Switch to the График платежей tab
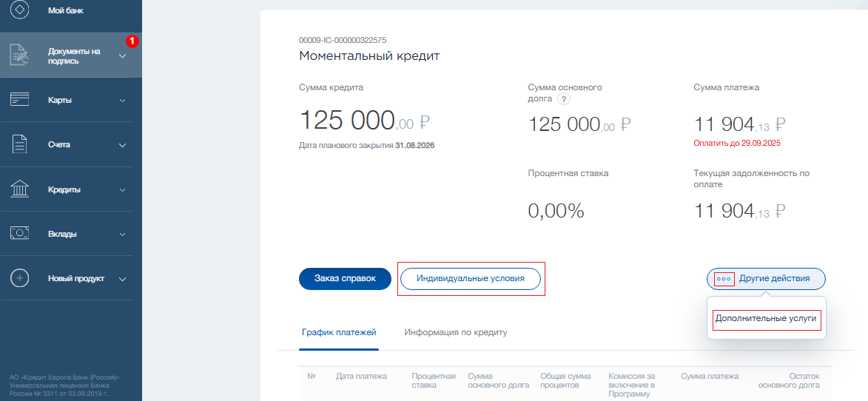 [339, 332]
